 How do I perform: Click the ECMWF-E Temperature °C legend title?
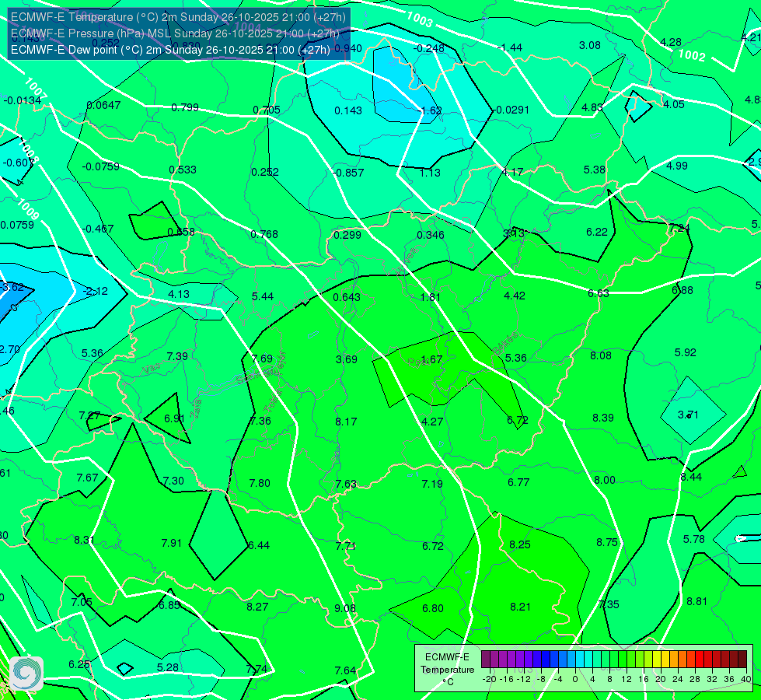pyautogui.click(x=447, y=670)
